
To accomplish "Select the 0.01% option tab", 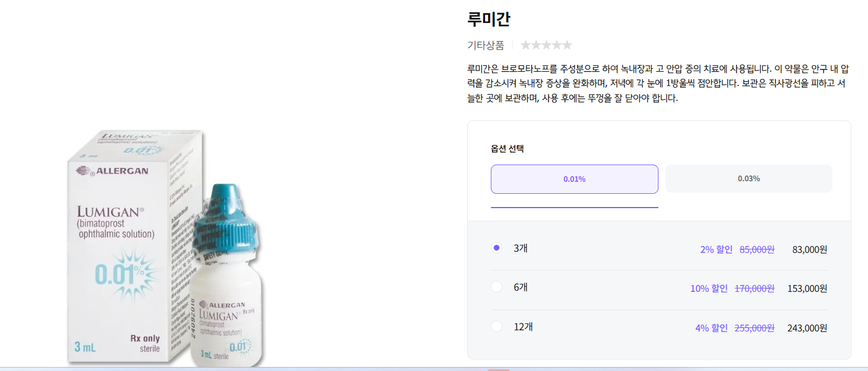I will (x=574, y=179).
